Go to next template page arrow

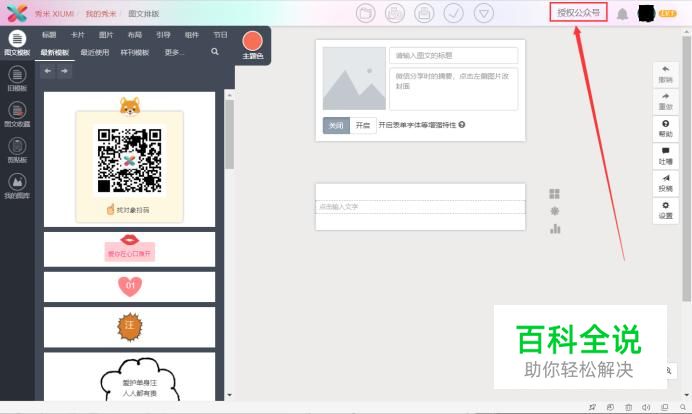point(64,71)
